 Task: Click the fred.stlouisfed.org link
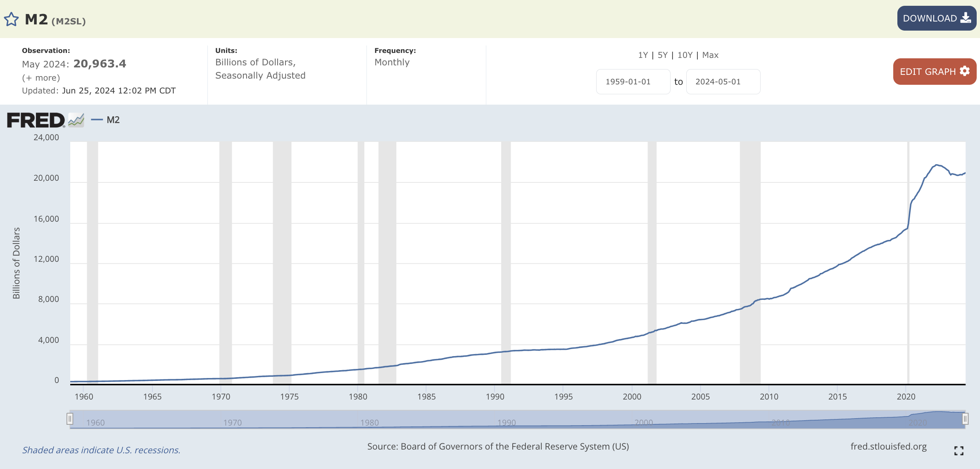point(888,447)
